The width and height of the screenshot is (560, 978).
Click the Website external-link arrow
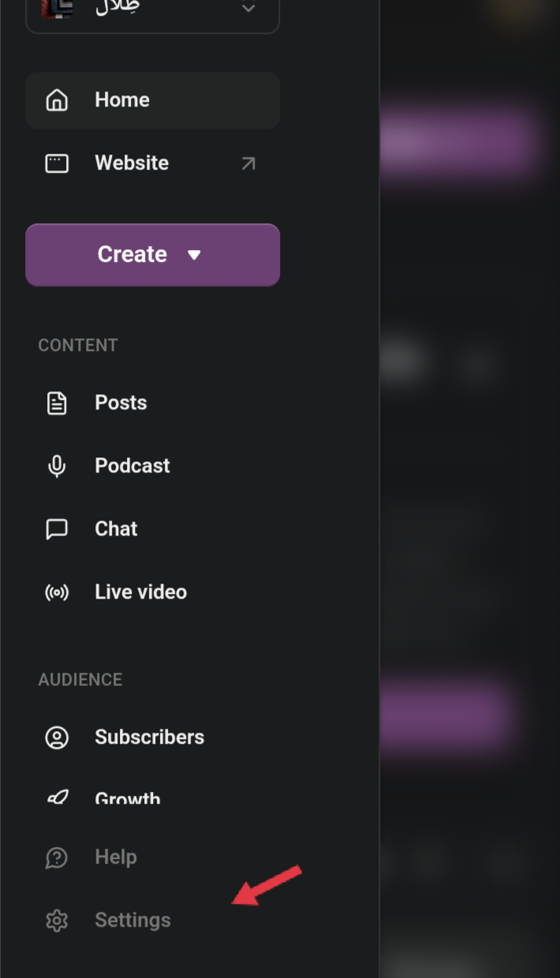pyautogui.click(x=248, y=163)
